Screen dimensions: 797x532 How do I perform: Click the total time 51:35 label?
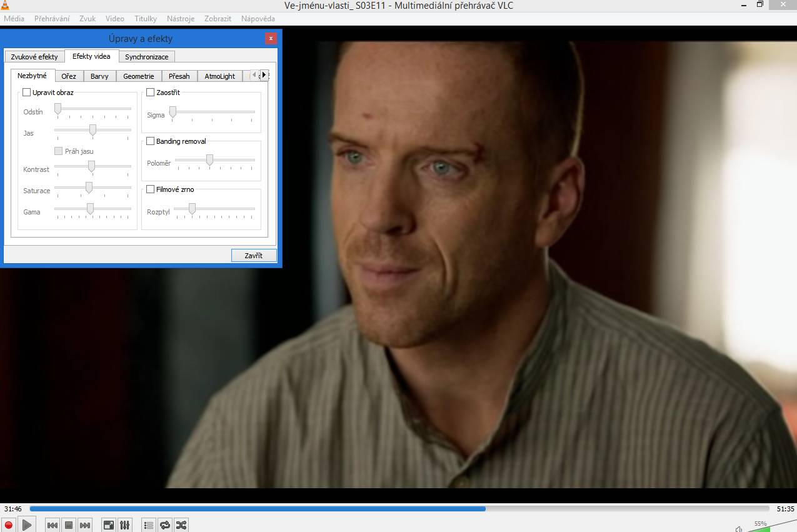click(785, 509)
